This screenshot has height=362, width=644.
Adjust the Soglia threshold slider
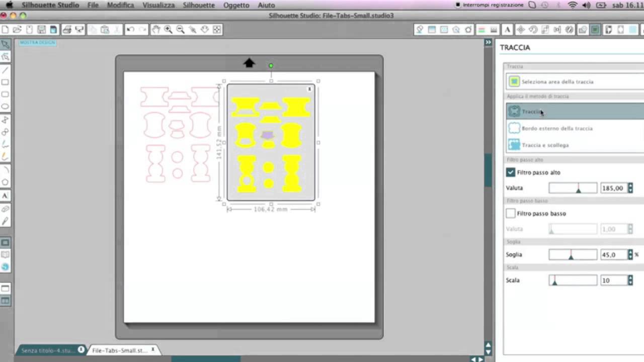(573, 255)
